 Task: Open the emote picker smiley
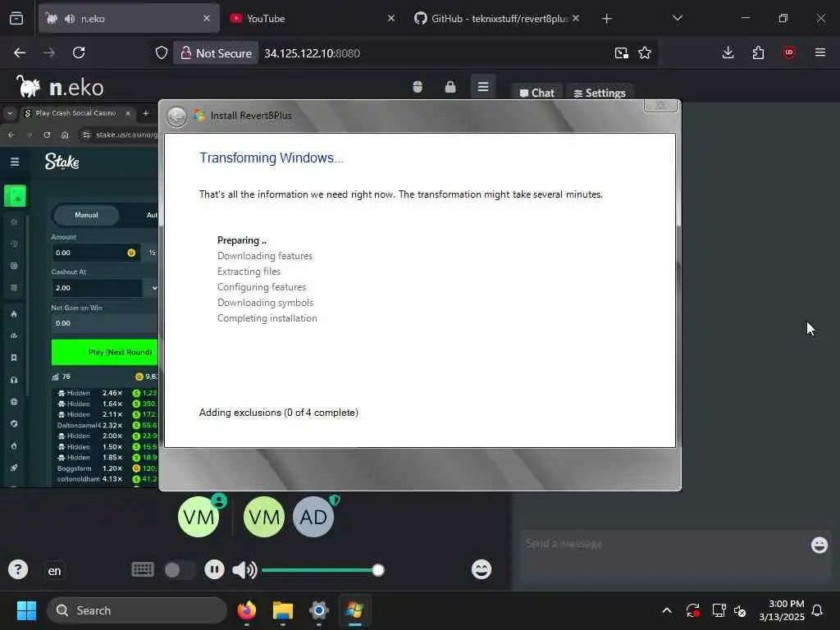pos(481,569)
